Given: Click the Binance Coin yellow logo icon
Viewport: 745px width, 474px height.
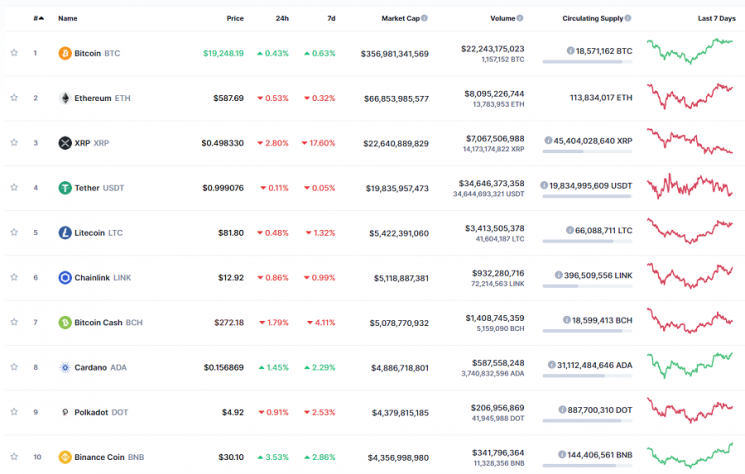Looking at the screenshot, I should (65, 457).
